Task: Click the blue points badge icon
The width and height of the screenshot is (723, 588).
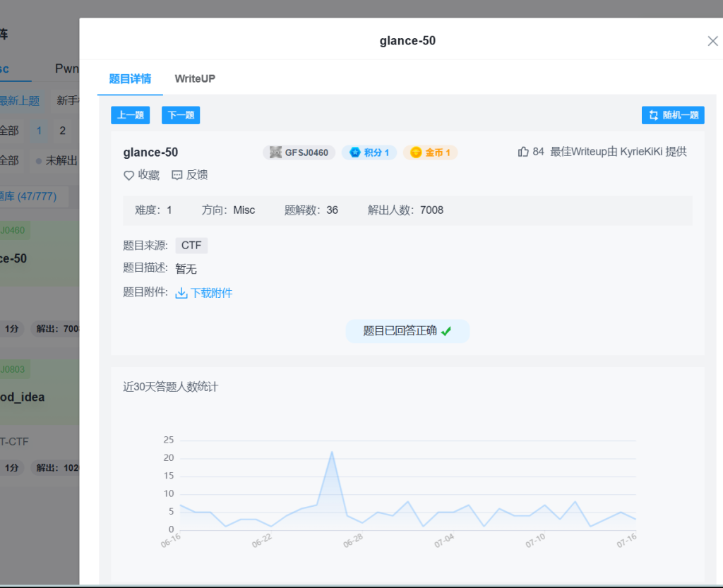Action: click(354, 152)
